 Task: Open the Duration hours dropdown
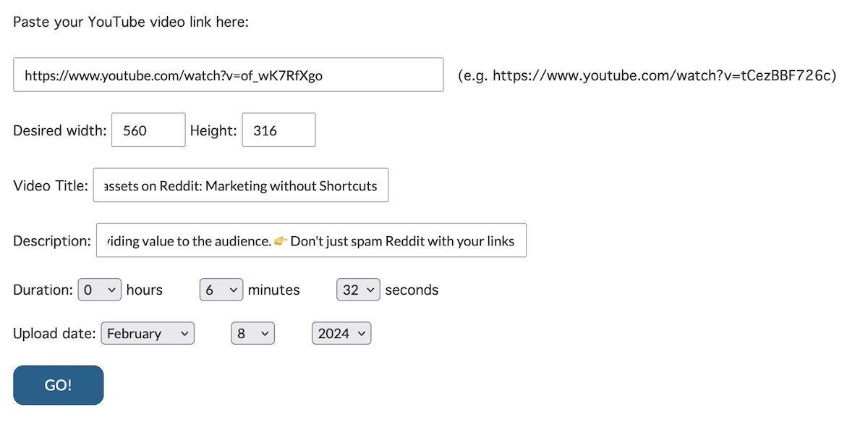click(x=100, y=290)
